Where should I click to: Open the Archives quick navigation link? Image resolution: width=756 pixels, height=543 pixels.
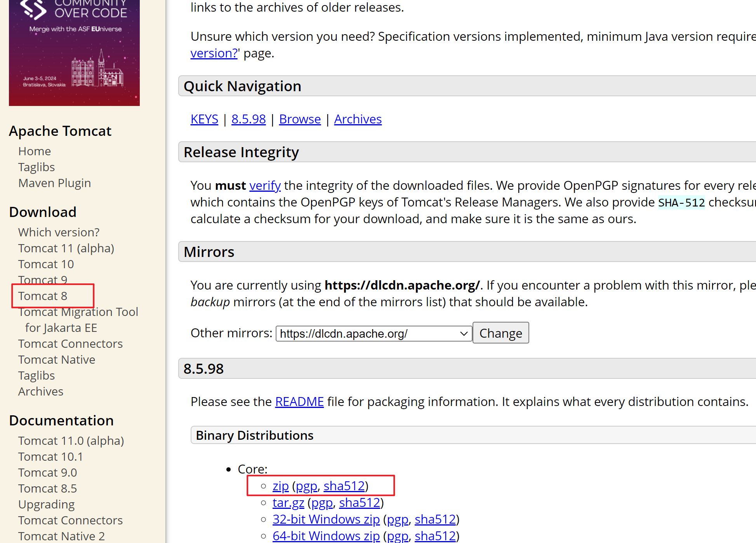click(358, 119)
